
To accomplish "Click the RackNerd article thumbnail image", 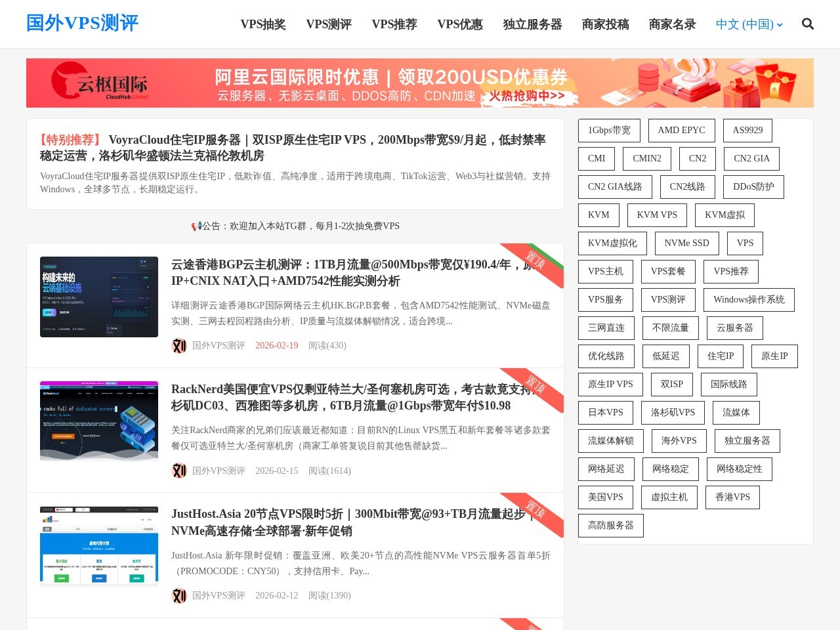I will (x=98, y=421).
